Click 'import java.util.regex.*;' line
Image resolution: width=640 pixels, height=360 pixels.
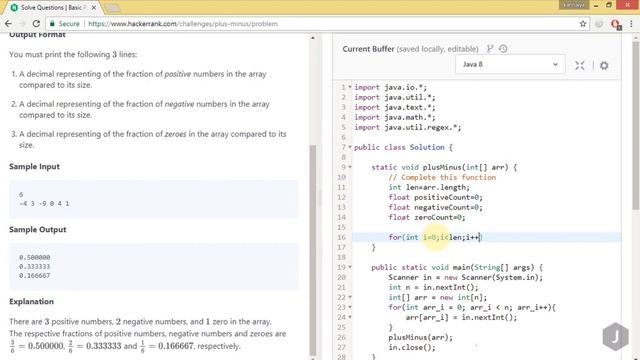[408, 127]
